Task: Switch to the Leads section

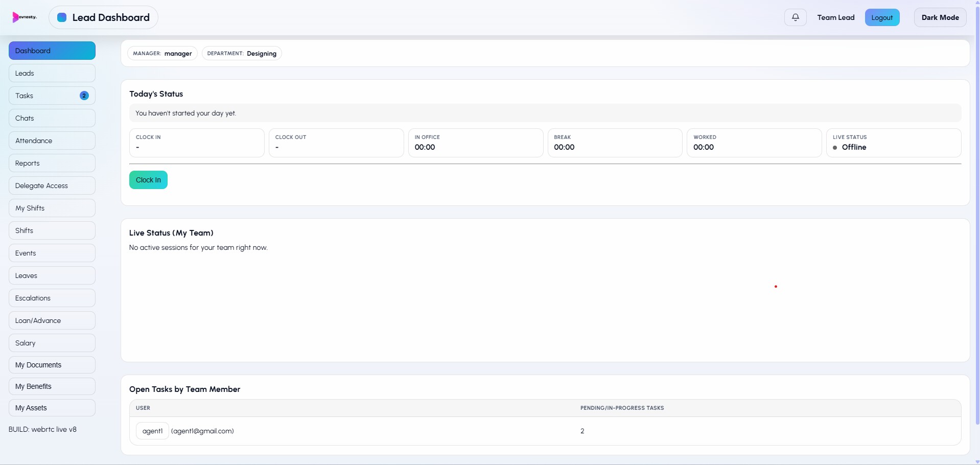Action: pyautogui.click(x=51, y=73)
